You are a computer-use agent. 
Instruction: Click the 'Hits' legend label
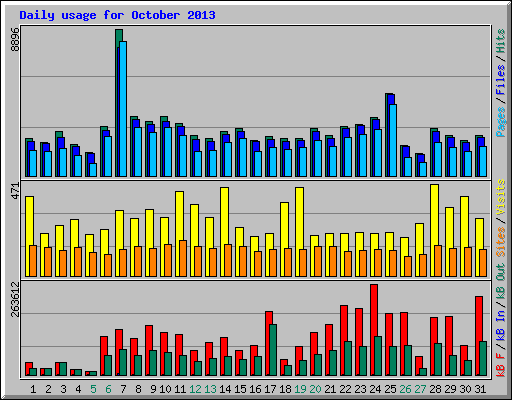[x=501, y=41]
